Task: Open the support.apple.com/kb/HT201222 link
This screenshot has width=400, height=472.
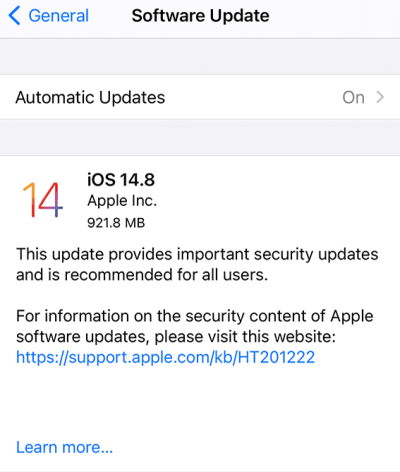Action: [x=165, y=357]
